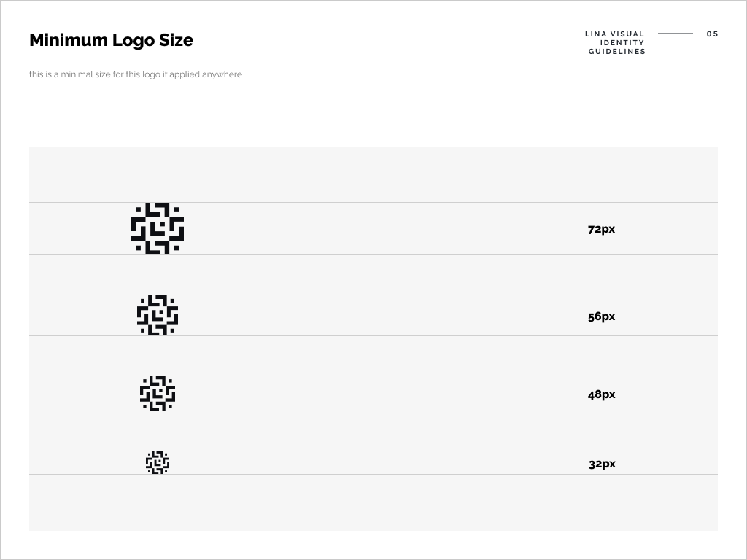Click the word IDENTITY in the header

[622, 43]
